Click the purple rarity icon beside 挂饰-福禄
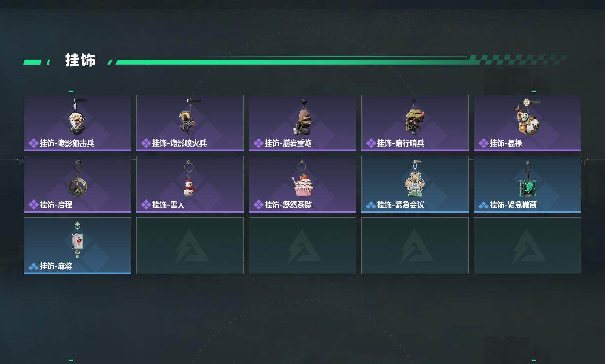This screenshot has height=364, width=605. 484,143
